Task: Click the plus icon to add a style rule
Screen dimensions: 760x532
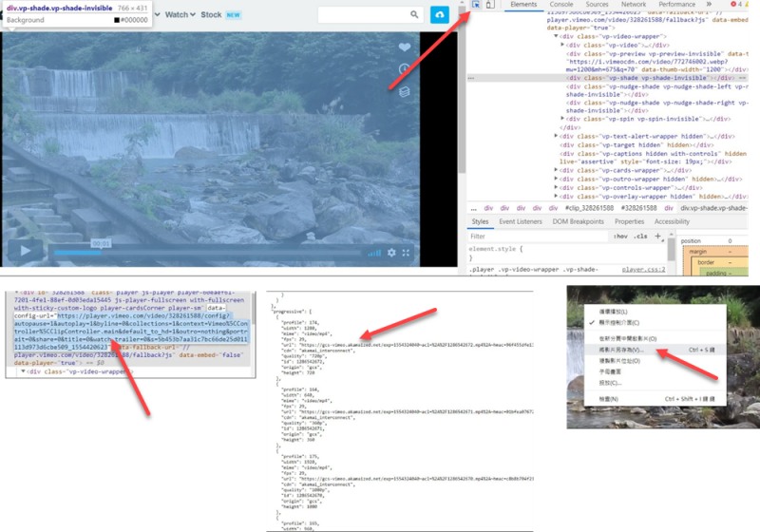Action: tap(657, 236)
